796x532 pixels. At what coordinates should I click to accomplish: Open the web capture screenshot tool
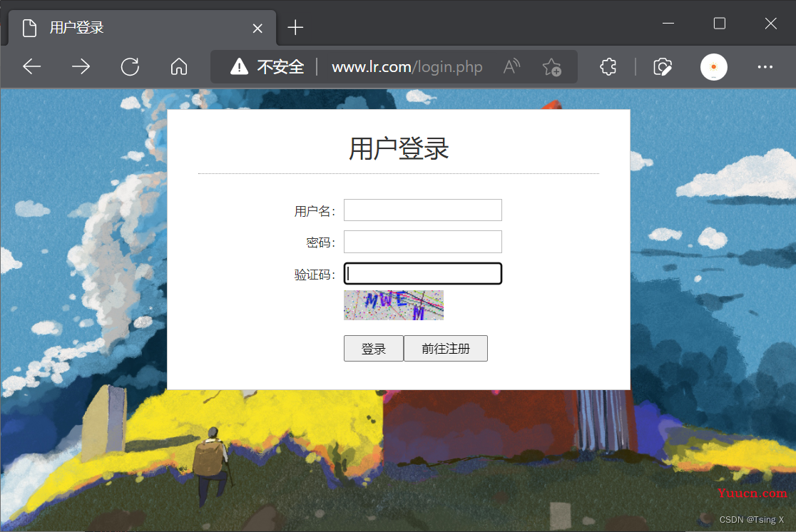coord(663,66)
